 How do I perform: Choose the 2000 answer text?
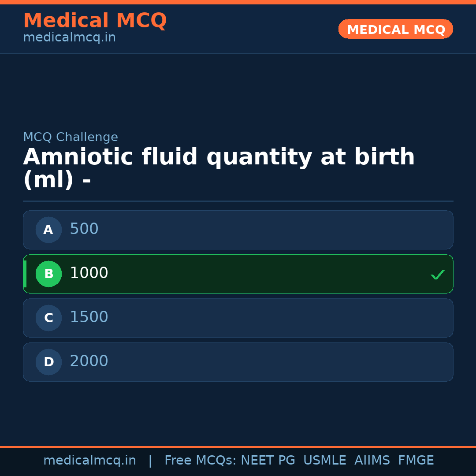point(89,361)
